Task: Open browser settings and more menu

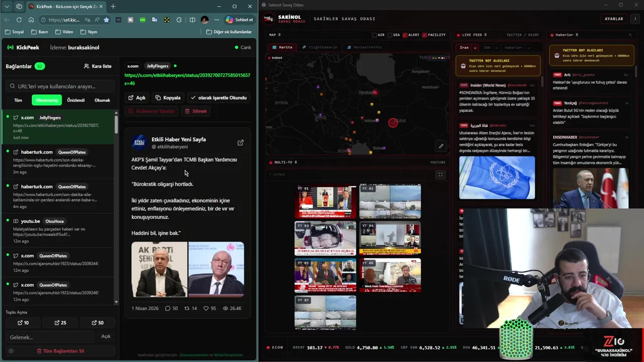Action: point(217,20)
